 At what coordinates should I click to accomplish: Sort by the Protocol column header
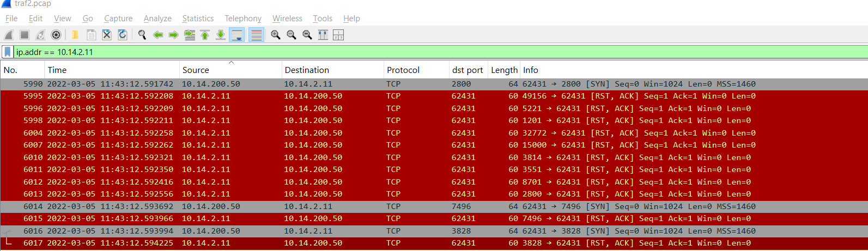click(416, 70)
